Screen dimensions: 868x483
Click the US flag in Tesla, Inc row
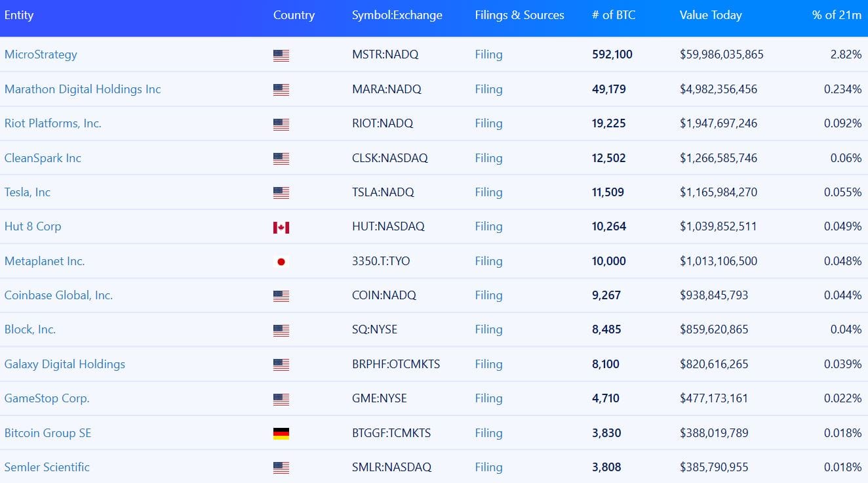[281, 193]
